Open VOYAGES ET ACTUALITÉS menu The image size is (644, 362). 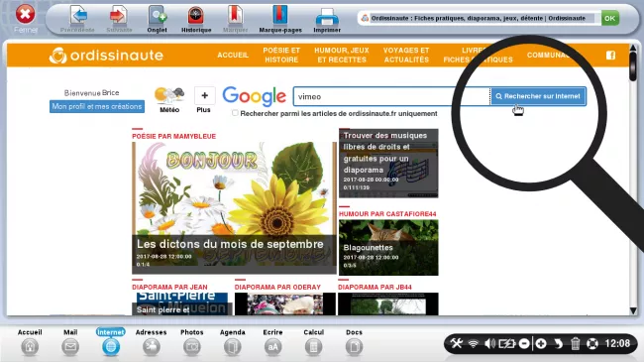click(406, 56)
